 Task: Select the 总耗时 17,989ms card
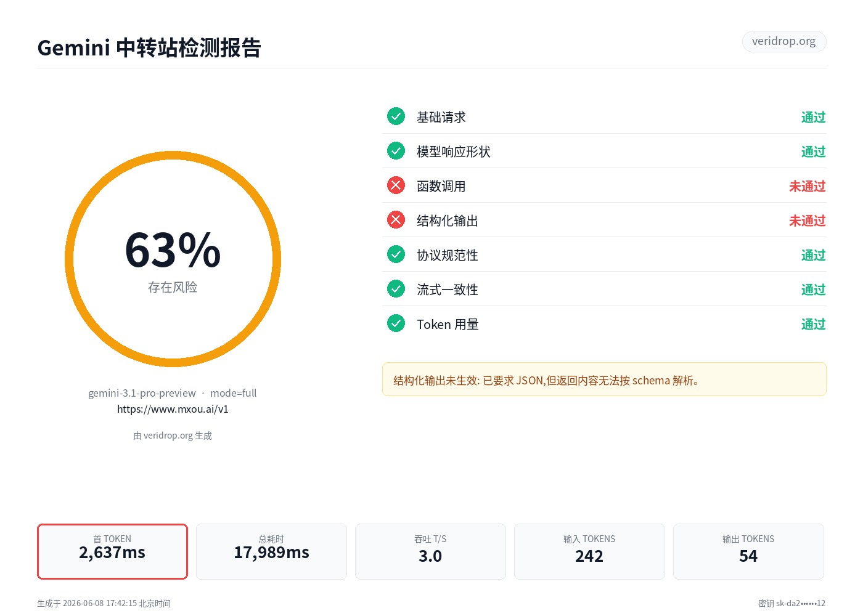(x=271, y=551)
